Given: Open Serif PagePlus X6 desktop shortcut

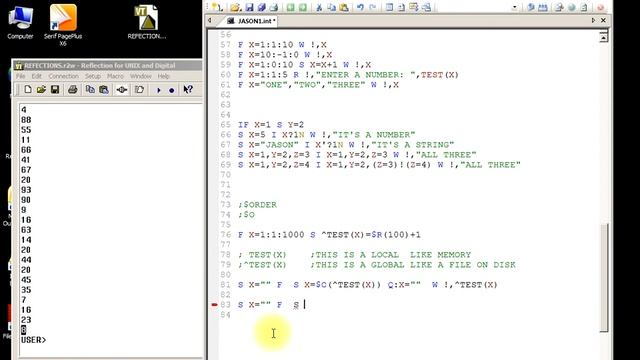Looking at the screenshot, I should [63, 25].
